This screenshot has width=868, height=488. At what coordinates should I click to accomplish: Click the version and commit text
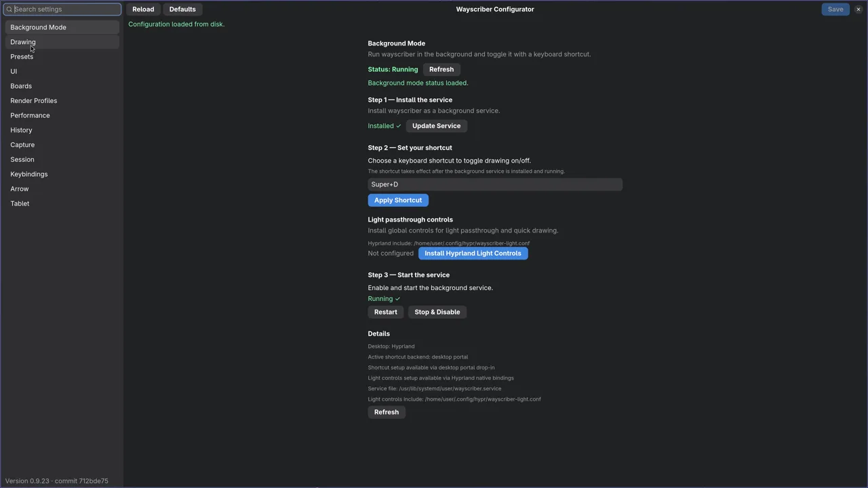(x=57, y=481)
